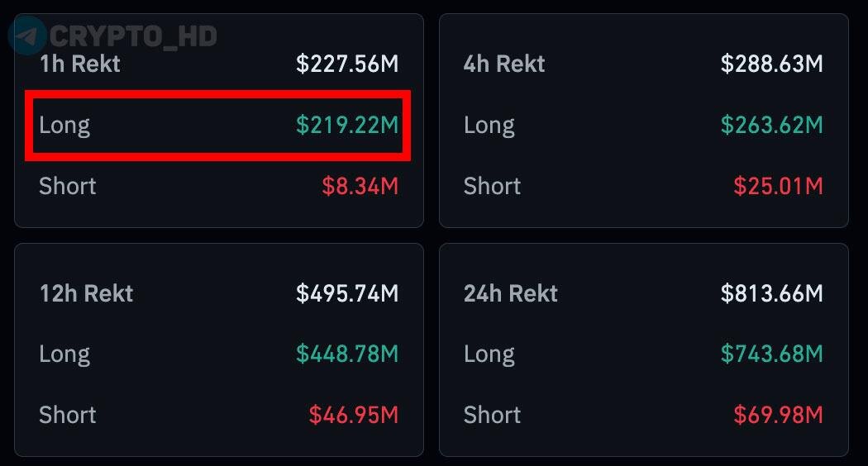Viewport: 868px width, 466px height.
Task: Click the $813.66M 24-hour total
Action: (x=771, y=293)
